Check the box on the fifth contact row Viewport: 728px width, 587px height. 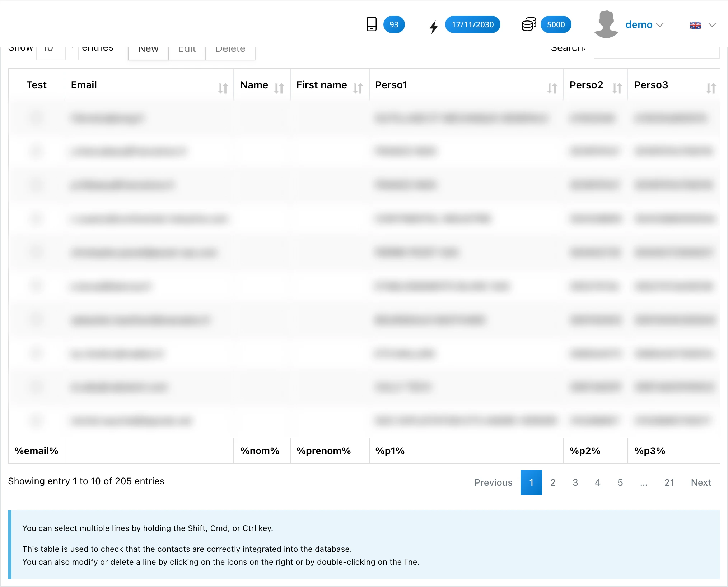click(x=36, y=252)
